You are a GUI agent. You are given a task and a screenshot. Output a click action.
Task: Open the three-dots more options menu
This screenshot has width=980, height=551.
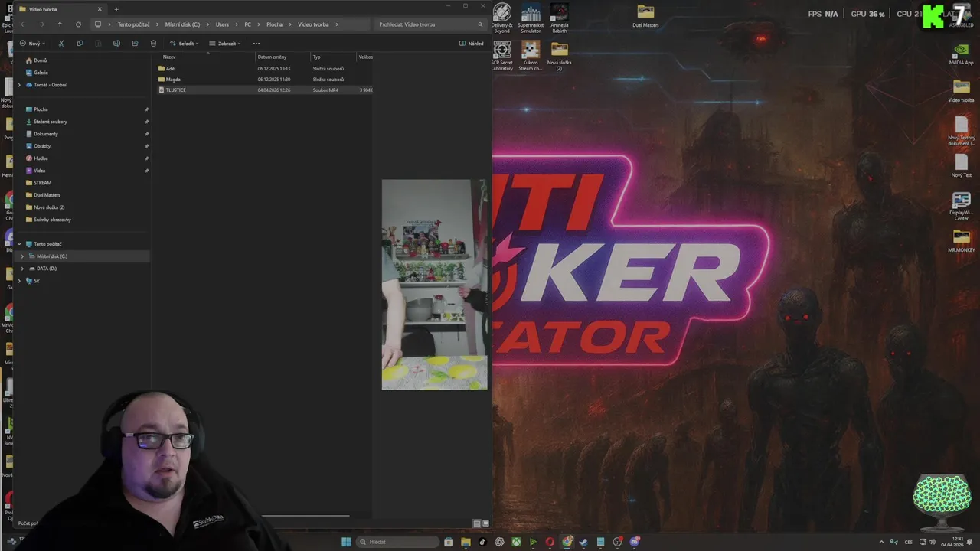coord(256,44)
